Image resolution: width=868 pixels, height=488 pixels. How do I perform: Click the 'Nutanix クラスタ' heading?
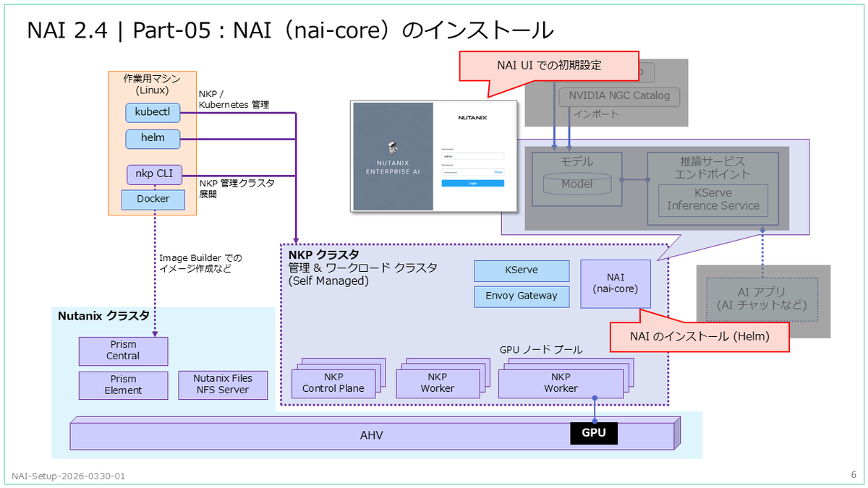click(x=103, y=316)
